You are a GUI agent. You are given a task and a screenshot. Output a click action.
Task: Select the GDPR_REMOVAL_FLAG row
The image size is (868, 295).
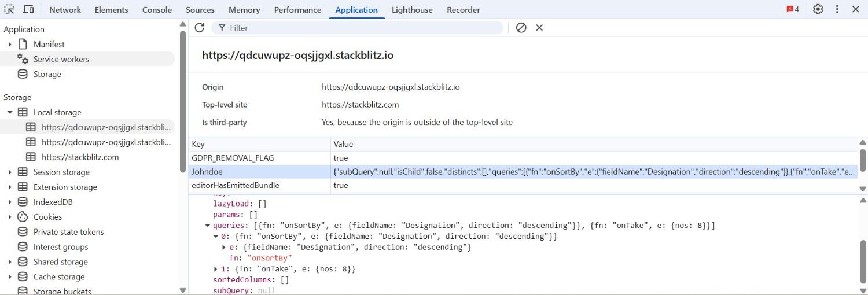pyautogui.click(x=233, y=158)
